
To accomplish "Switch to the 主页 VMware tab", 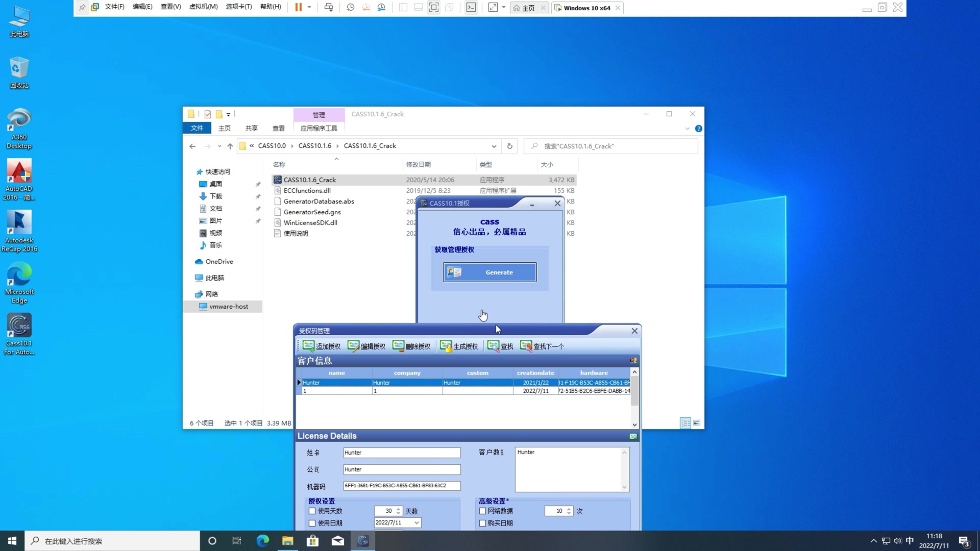I will pyautogui.click(x=529, y=8).
